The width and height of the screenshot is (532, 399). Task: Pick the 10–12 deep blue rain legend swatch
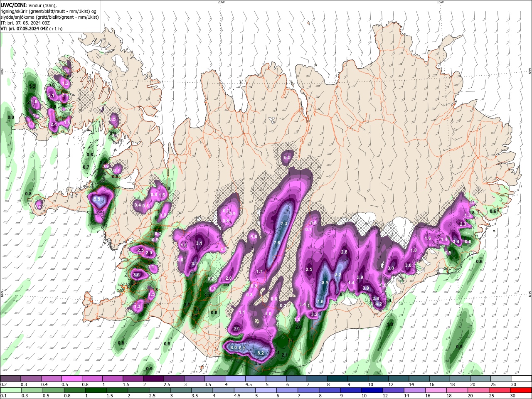pyautogui.click(x=373, y=390)
